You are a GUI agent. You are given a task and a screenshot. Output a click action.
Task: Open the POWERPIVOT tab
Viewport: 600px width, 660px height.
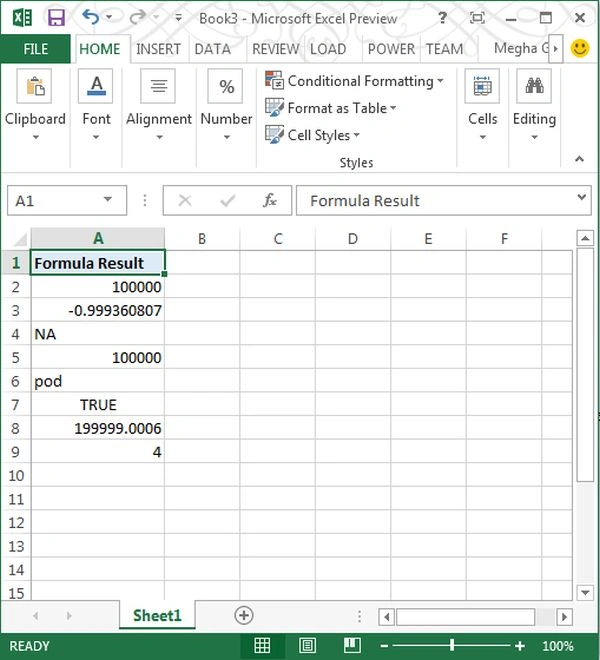click(391, 49)
